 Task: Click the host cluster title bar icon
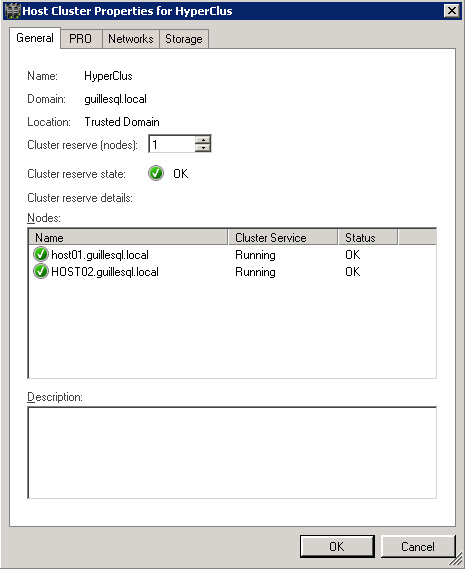12,11
